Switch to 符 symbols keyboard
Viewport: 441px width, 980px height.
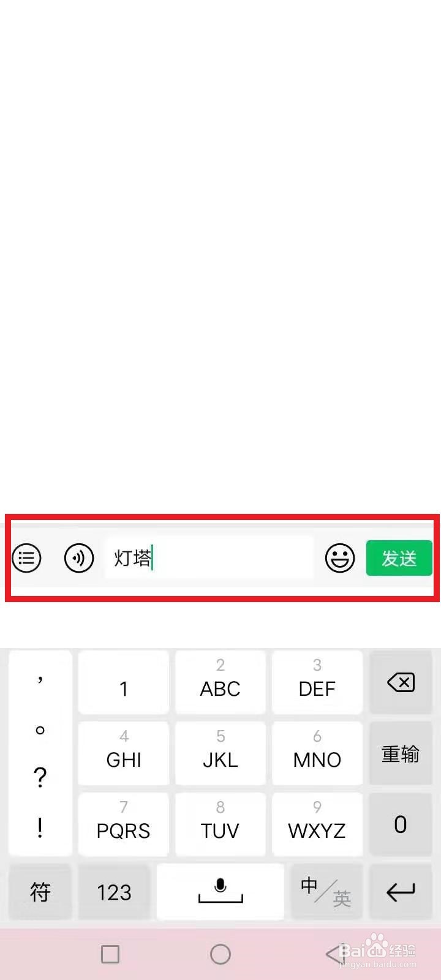point(40,892)
